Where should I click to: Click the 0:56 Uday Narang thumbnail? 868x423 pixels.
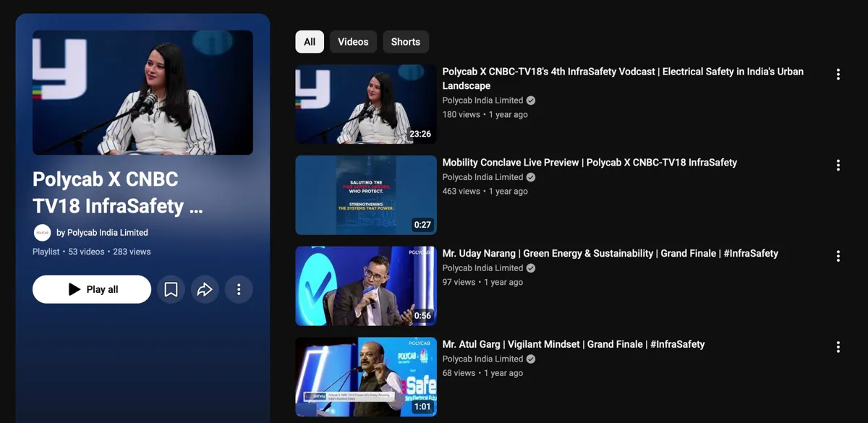(x=366, y=286)
